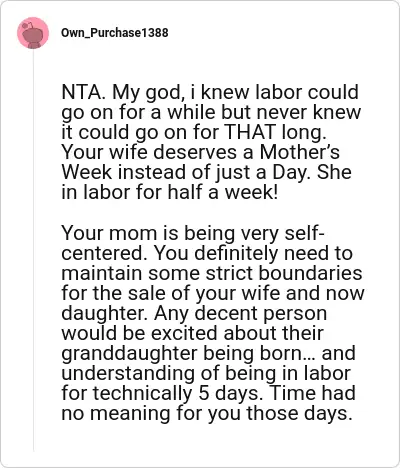The image size is (400, 468).
Task: Place cursor on the capitalized word THAT
Action: pyautogui.click(x=251, y=132)
